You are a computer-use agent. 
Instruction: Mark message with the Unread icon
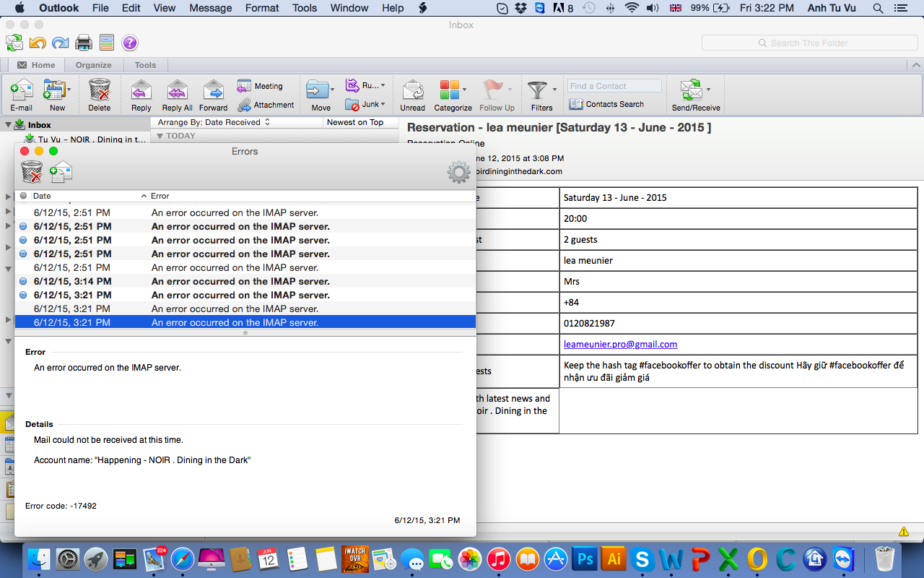pos(412,90)
